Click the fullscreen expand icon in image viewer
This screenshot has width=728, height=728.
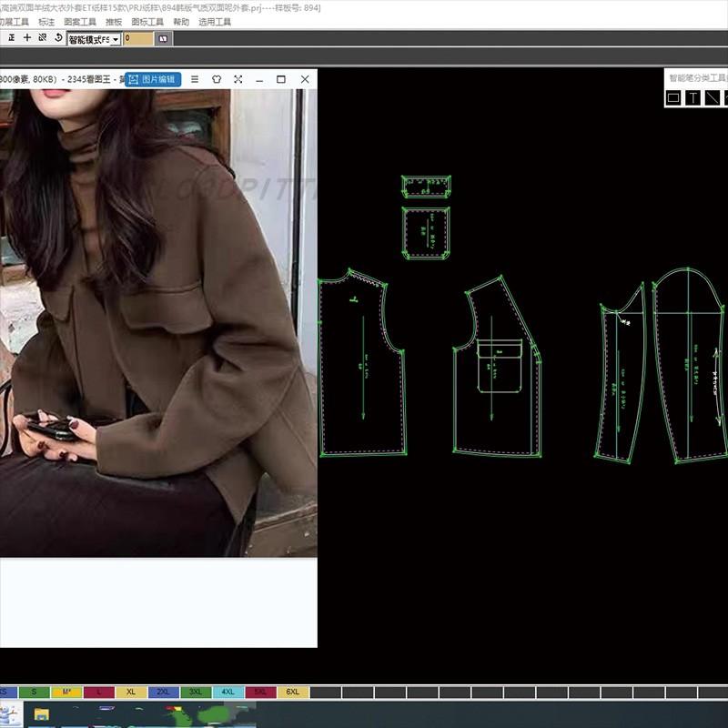coord(238,79)
